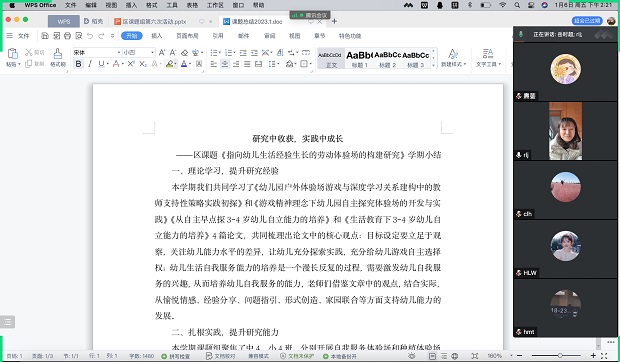The height and width of the screenshot is (362, 620).
Task: Open highlight color dropdown arrow
Action: [176, 64]
